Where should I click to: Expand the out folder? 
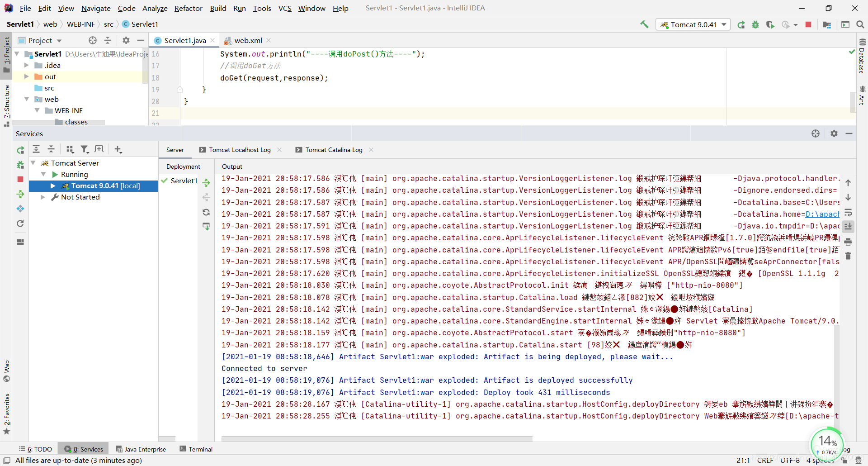click(27, 76)
